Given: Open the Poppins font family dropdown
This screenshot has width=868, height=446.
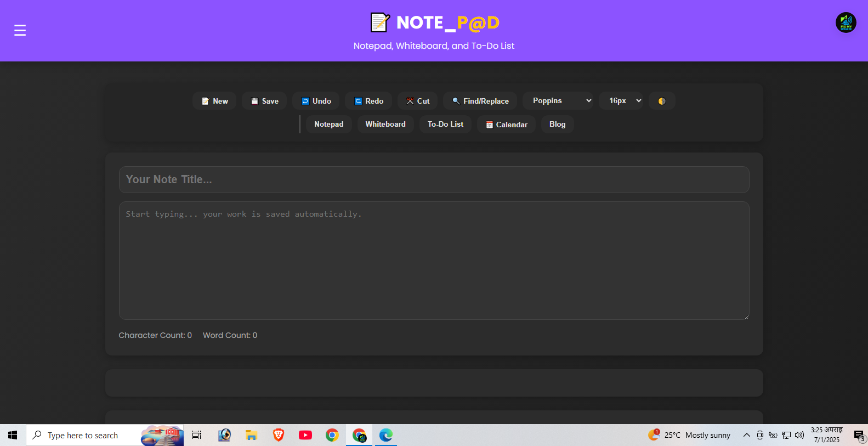Looking at the screenshot, I should pos(558,100).
